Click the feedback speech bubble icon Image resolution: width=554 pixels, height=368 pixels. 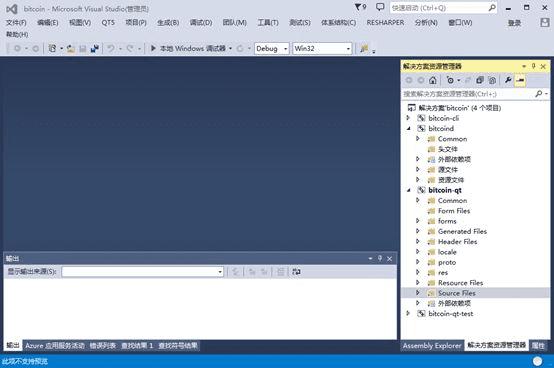(x=380, y=7)
